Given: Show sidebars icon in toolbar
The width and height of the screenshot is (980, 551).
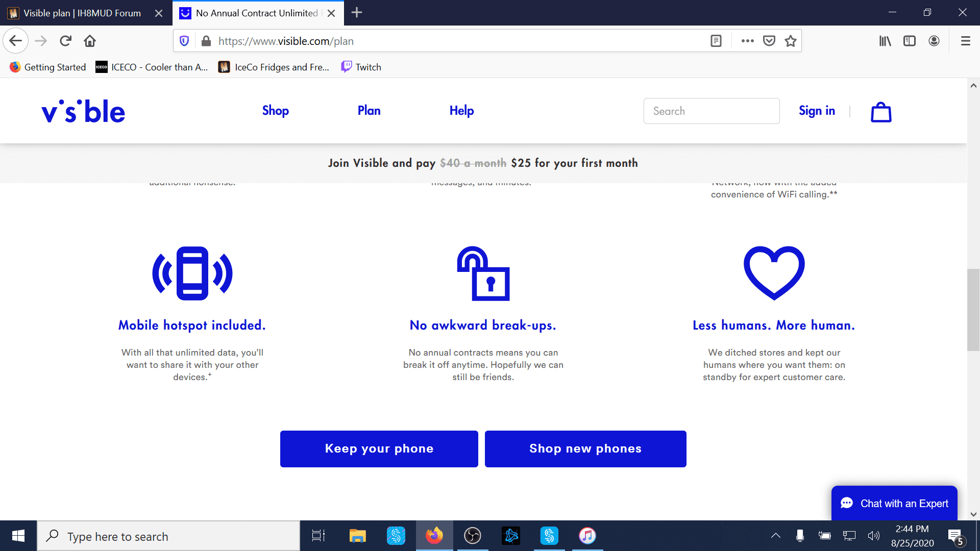Looking at the screenshot, I should tap(910, 41).
